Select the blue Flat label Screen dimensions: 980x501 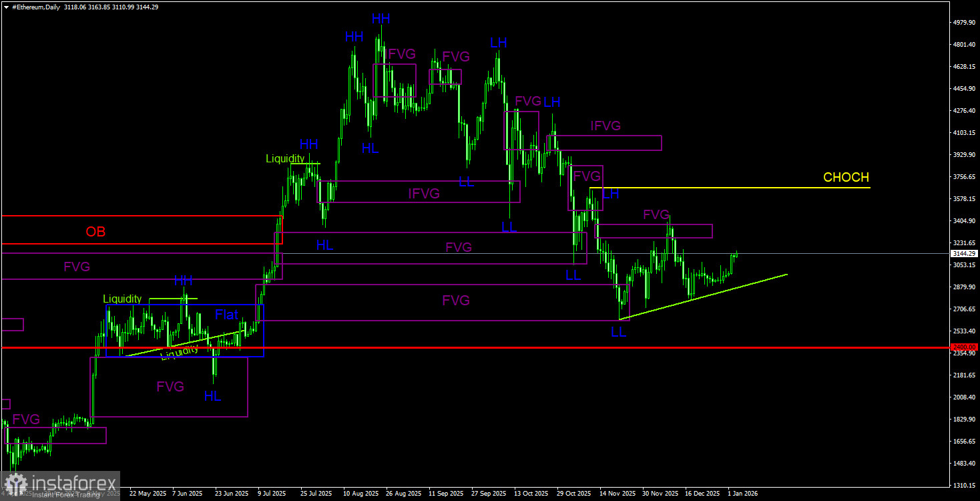pos(226,315)
